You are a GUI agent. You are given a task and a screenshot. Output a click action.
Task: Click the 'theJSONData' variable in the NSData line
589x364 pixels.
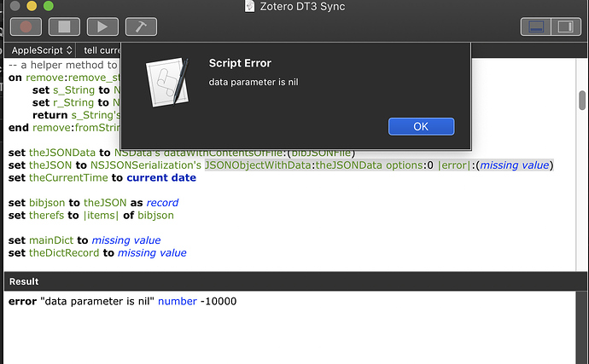tap(62, 153)
